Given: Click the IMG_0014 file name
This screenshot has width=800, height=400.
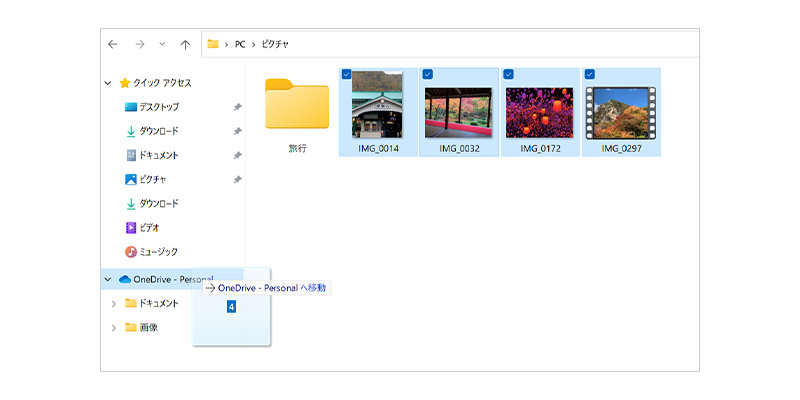Looking at the screenshot, I should click(x=378, y=148).
